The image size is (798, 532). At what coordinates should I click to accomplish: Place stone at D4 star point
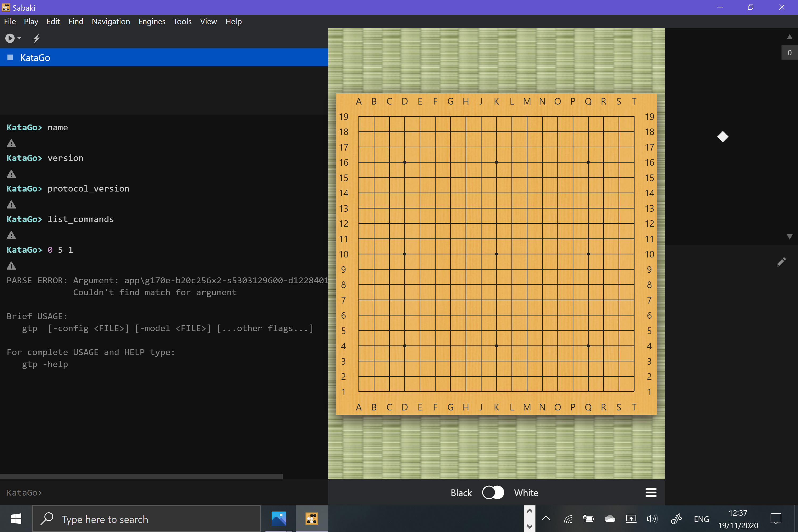[404, 346]
